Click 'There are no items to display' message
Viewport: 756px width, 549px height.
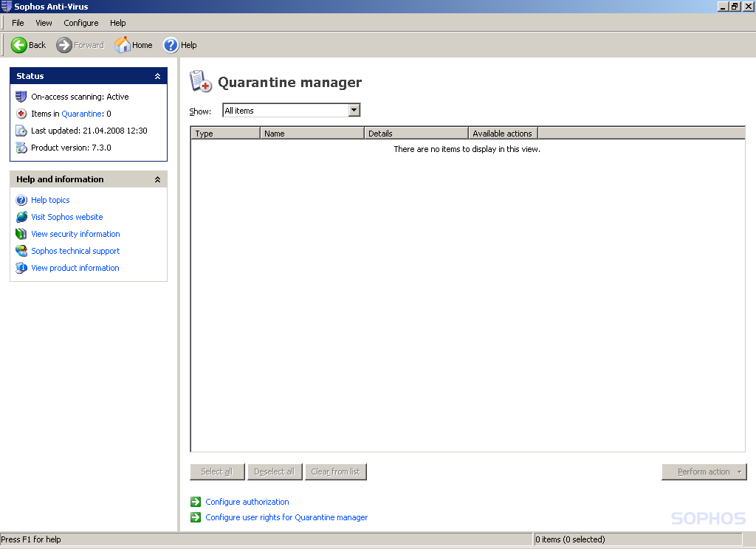click(x=467, y=149)
